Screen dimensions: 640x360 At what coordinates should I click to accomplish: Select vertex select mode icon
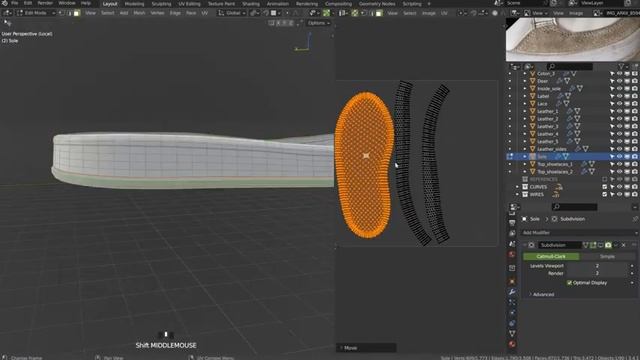pos(62,13)
